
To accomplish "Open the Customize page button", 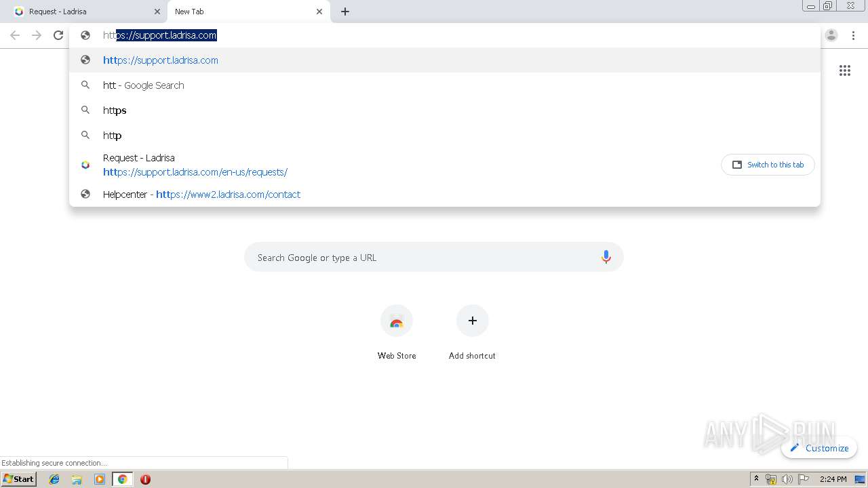I will 819,448.
